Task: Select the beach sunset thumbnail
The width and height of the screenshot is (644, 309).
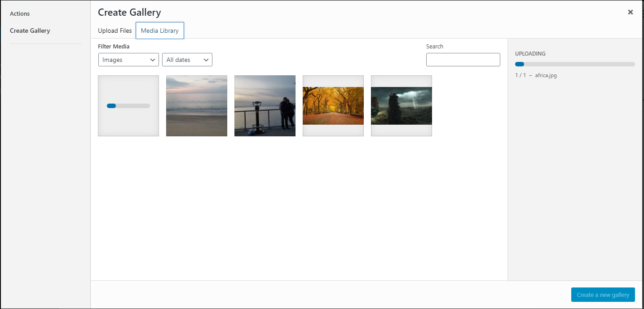Action: pyautogui.click(x=197, y=106)
